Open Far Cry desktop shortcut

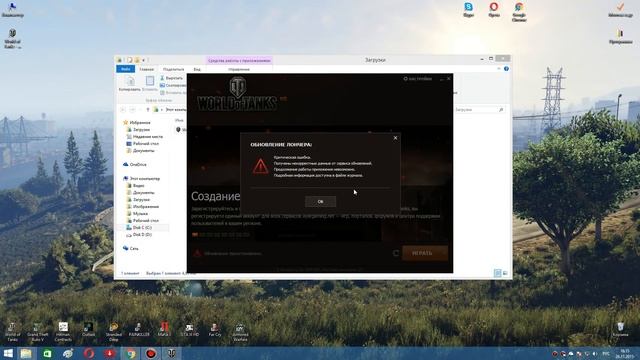pyautogui.click(x=215, y=330)
